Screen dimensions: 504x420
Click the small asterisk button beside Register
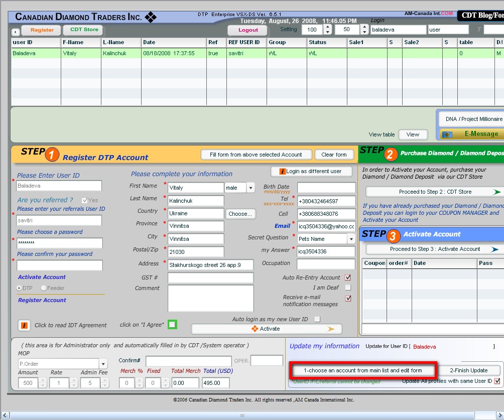(x=16, y=32)
